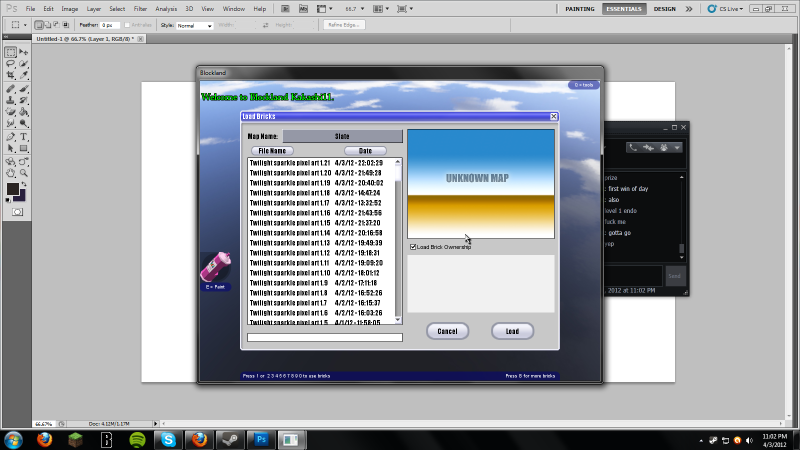800x450 pixels.
Task: Select the Spot Healing Brush tool
Action: [11, 89]
